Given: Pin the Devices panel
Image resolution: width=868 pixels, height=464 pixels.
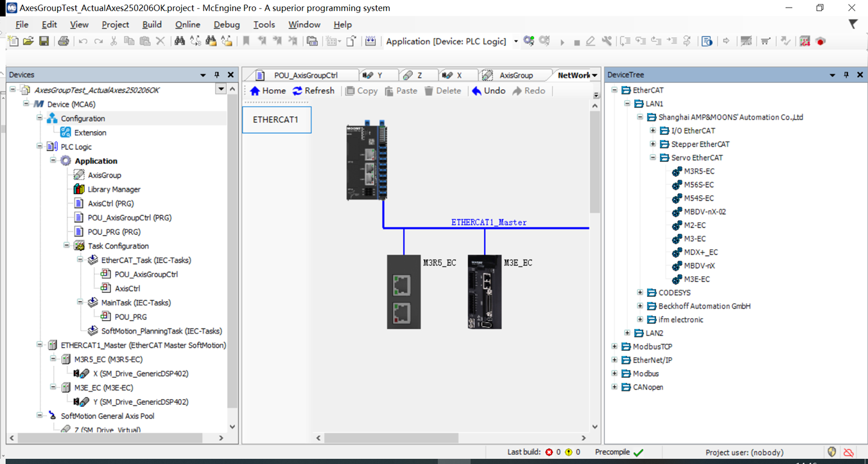Looking at the screenshot, I should tap(217, 75).
